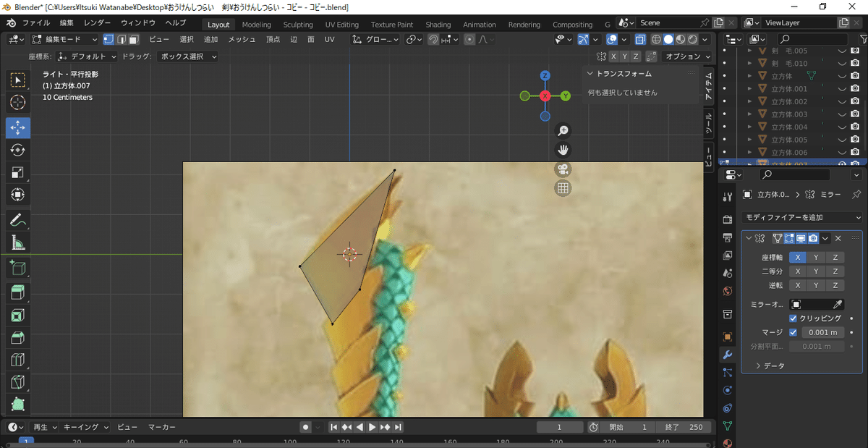Open the キーイング dropdown in the timeline
Screen dimensions: 868x448
pyautogui.click(x=85, y=427)
